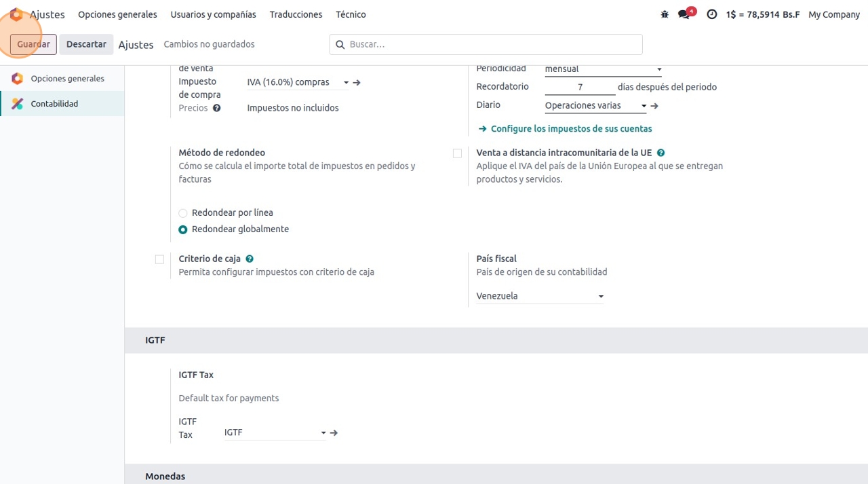Click the Default tax for payments text
868x484 pixels.
pyautogui.click(x=229, y=398)
